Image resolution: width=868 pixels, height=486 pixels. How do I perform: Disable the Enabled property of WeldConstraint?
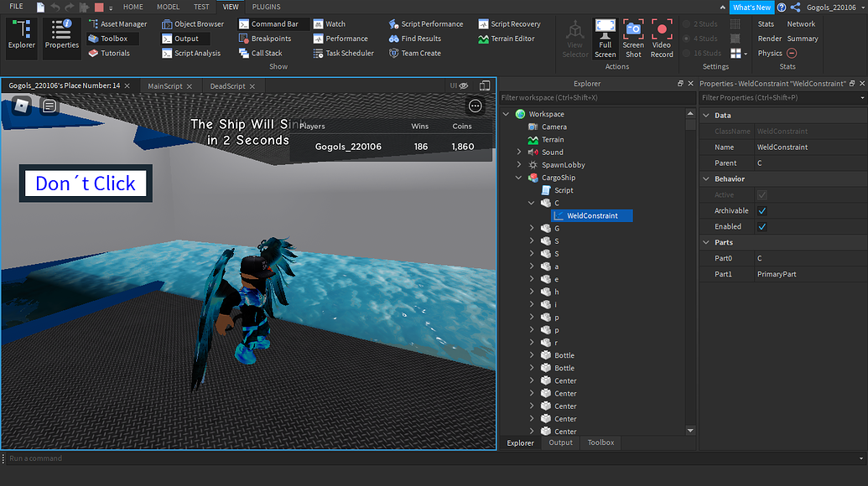coord(761,226)
